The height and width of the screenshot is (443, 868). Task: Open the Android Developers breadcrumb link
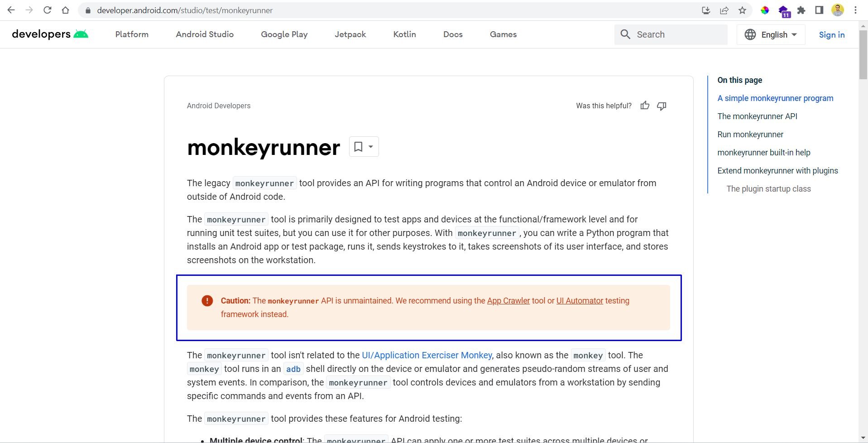tap(219, 106)
